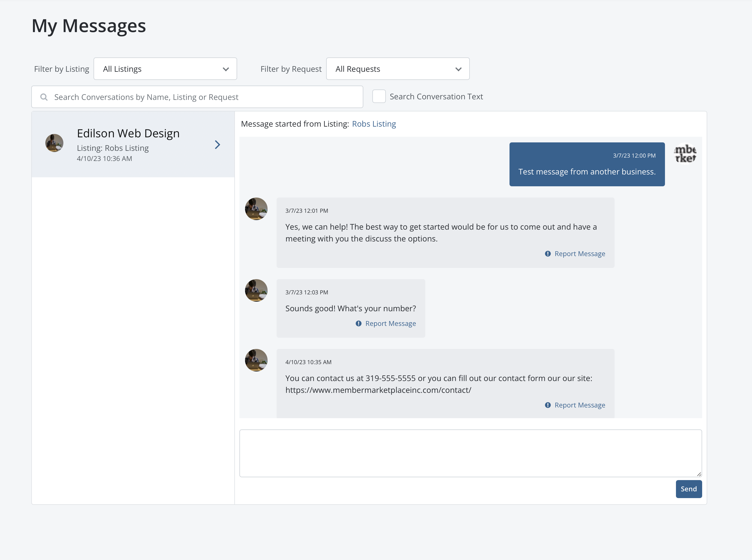Open the Robs Listing link
The width and height of the screenshot is (752, 560).
point(374,124)
